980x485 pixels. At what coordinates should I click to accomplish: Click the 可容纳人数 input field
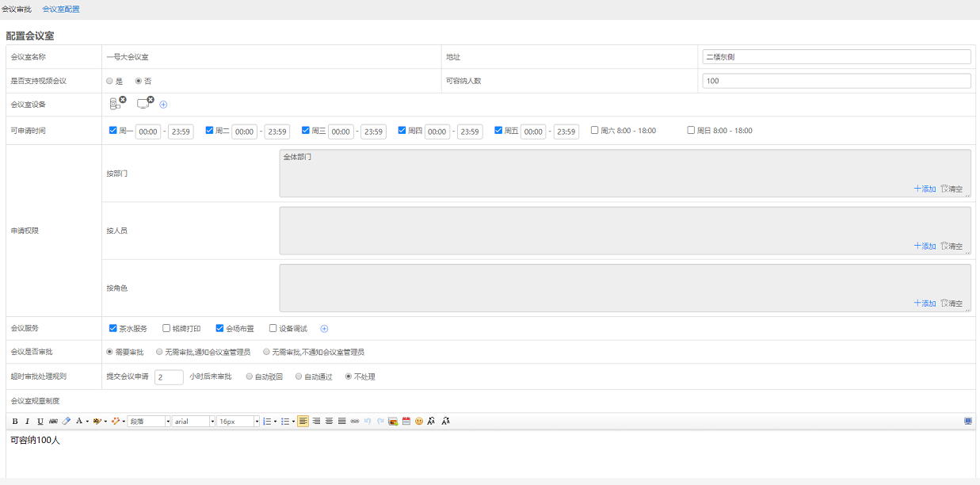coord(836,81)
